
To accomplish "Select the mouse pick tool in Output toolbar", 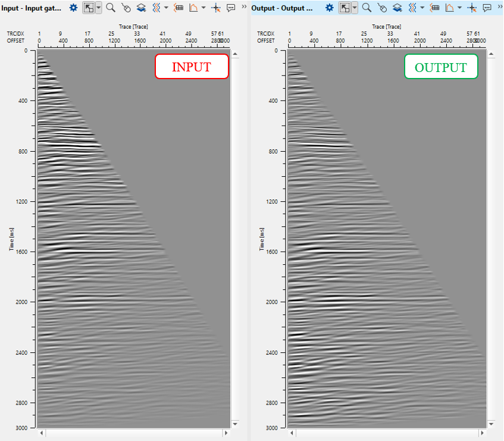I will click(382, 8).
